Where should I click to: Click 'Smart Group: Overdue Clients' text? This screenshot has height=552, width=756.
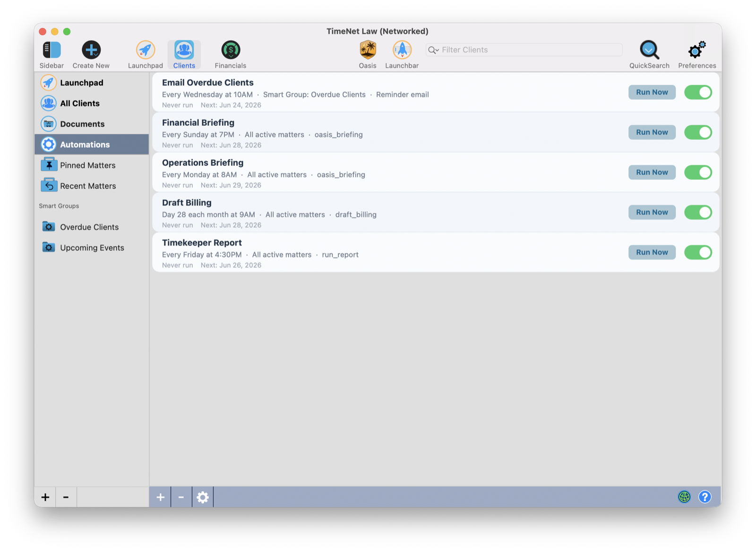[x=314, y=95]
